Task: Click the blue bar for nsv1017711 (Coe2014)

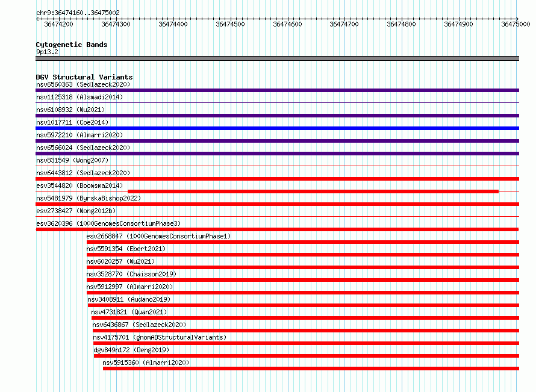Action: [277, 128]
